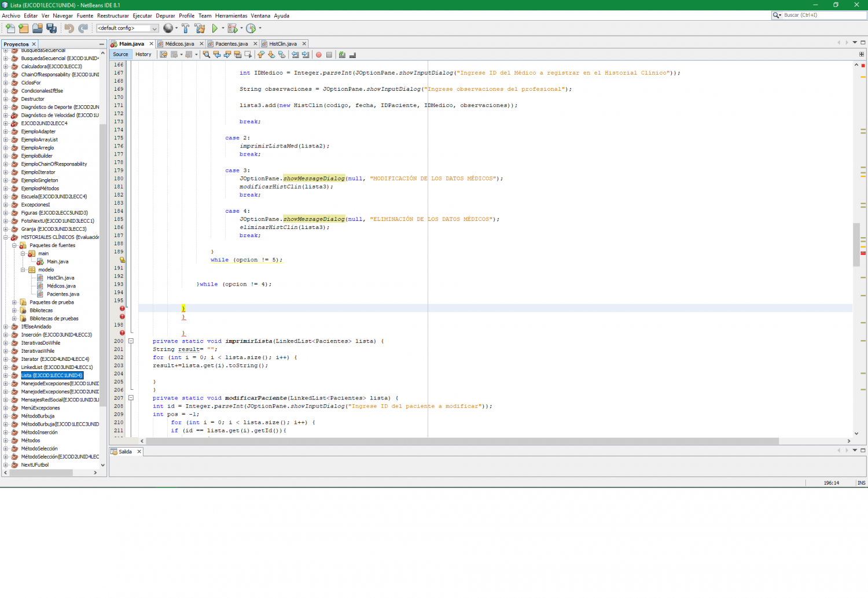
Task: Open the Archivo menu
Action: [x=11, y=16]
